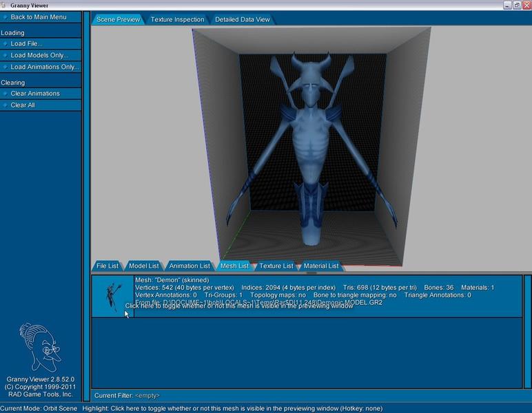Select the Animation List tab
The image size is (532, 413).
(x=190, y=266)
